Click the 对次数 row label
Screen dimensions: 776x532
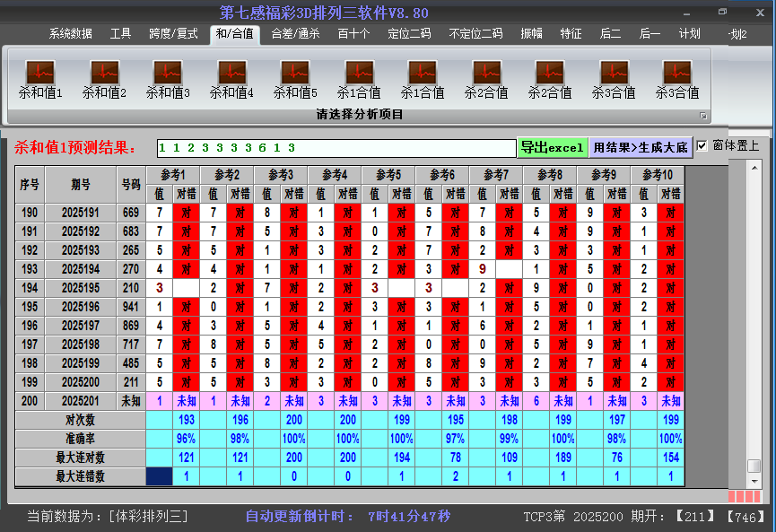[80, 420]
